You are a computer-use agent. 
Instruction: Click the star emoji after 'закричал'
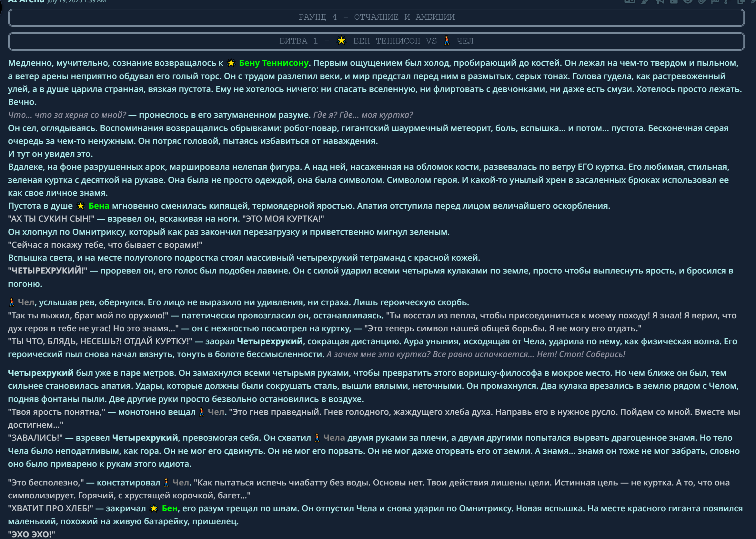pyautogui.click(x=154, y=509)
